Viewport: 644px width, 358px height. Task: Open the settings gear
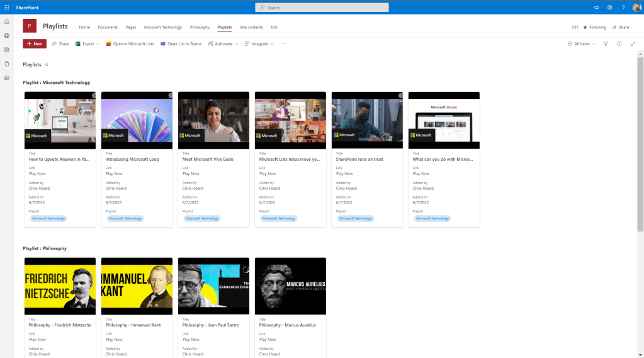[609, 8]
